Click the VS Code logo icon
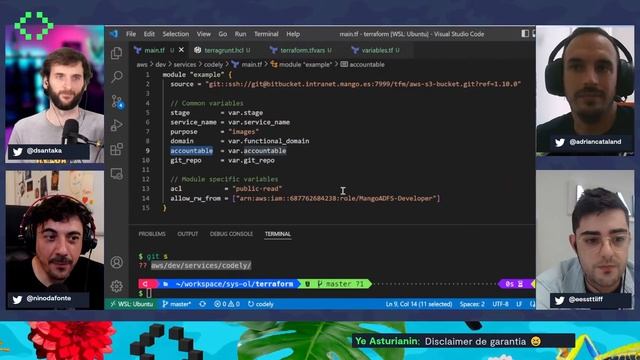Image resolution: width=640 pixels, height=360 pixels. (x=114, y=34)
